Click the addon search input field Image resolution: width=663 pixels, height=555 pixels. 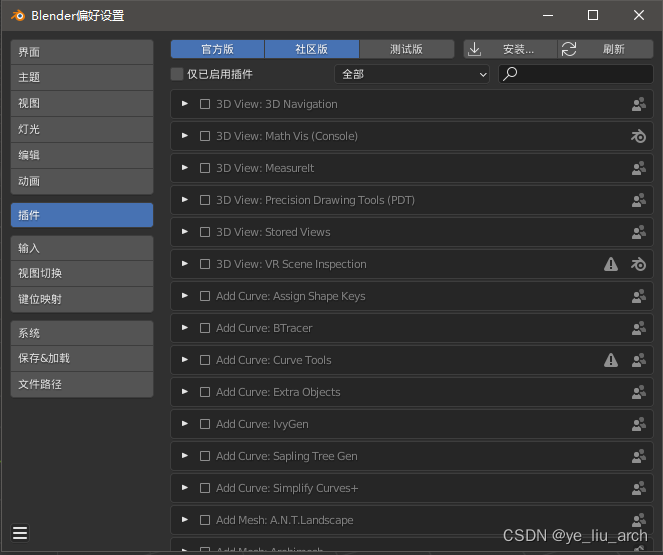click(x=576, y=74)
